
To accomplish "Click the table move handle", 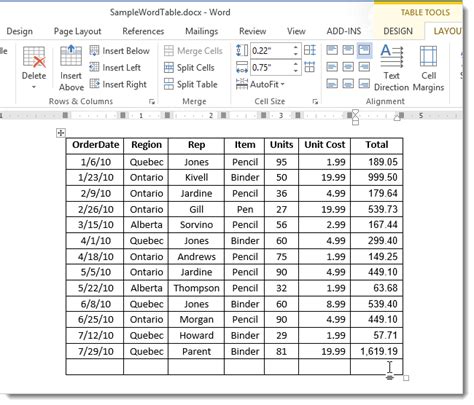I will [61, 133].
